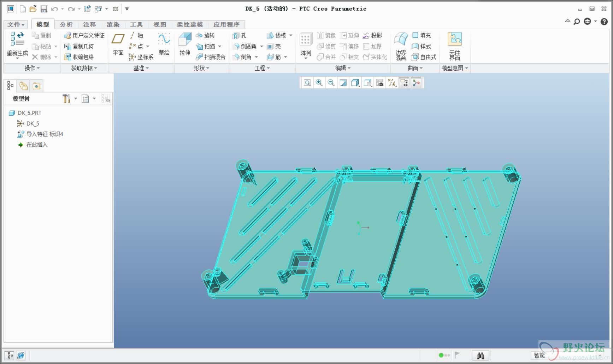Select the Model Tree tab icon
Image resolution: width=613 pixels, height=364 pixels.
click(10, 86)
